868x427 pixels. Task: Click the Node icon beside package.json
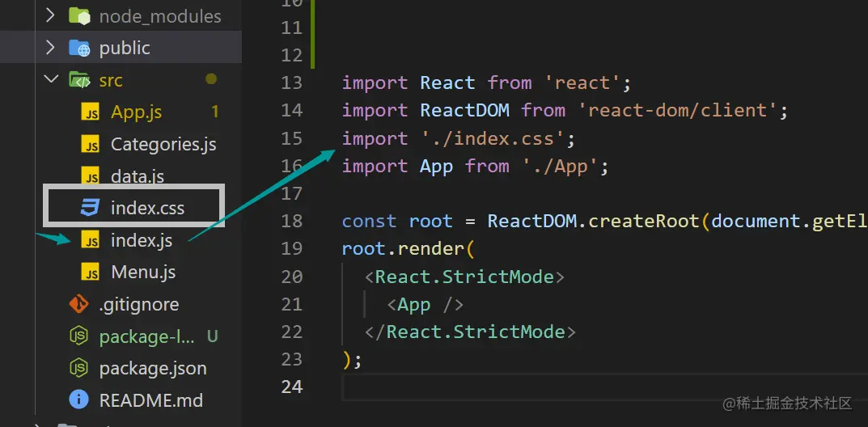tap(78, 368)
